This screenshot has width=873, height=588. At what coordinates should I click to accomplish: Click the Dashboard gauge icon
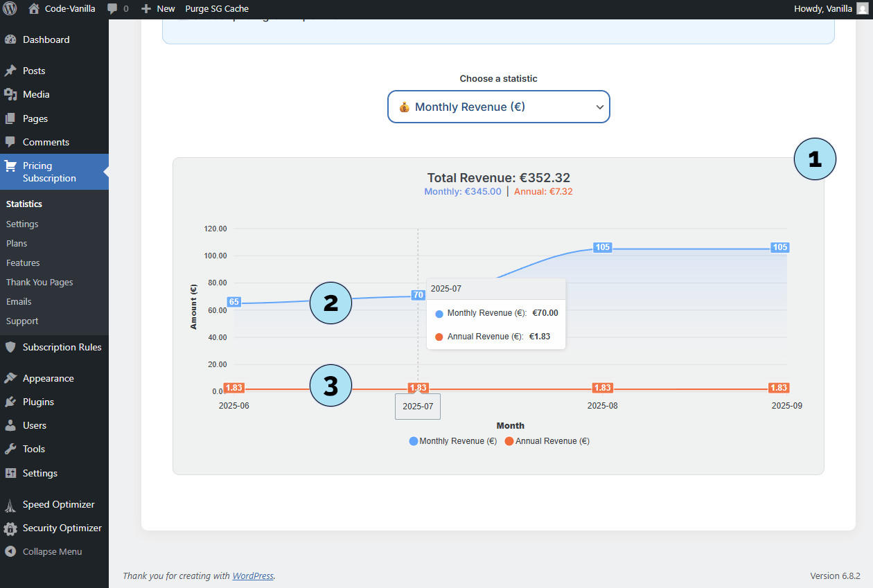tap(10, 40)
